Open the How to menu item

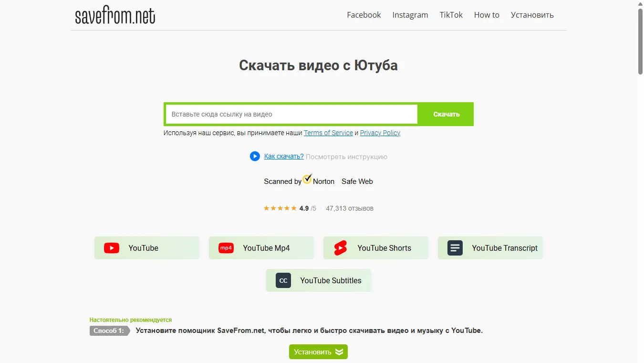click(x=487, y=15)
